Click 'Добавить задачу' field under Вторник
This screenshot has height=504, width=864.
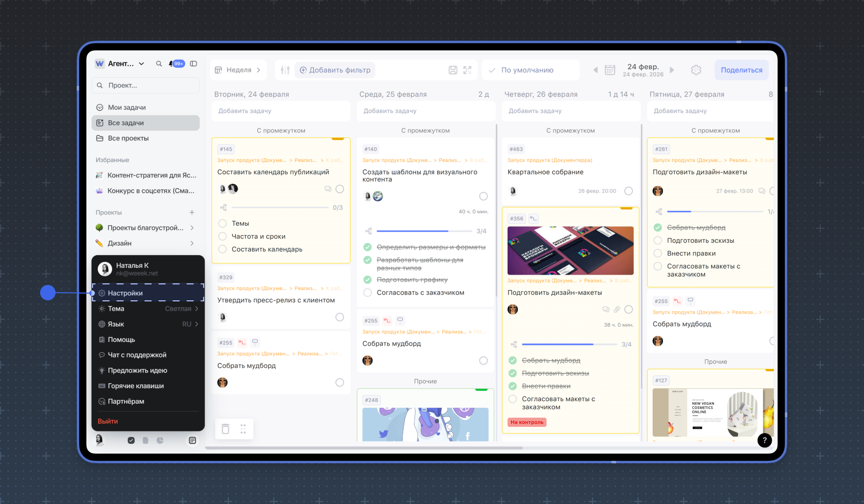click(x=281, y=111)
